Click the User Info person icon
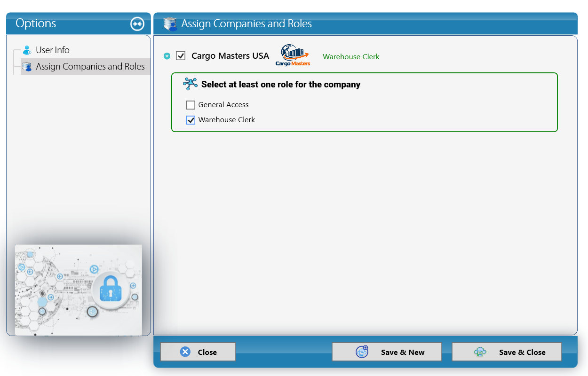The width and height of the screenshot is (588, 376). 27,50
